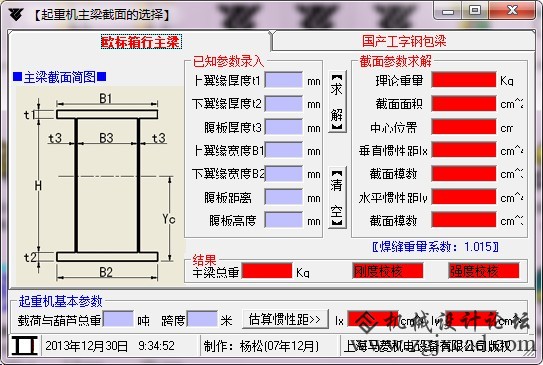This screenshot has width=543, height=365.
Task: Click the 主梁总重 red result box
Action: [267, 271]
